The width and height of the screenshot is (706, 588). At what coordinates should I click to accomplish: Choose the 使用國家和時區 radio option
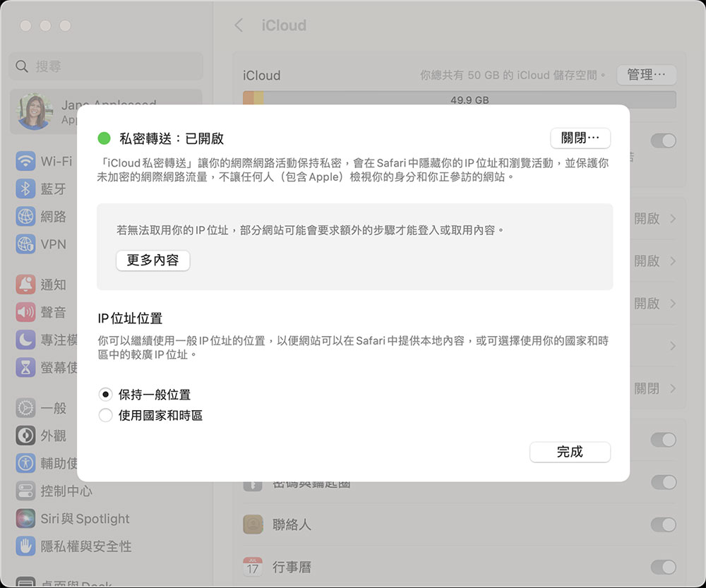click(106, 416)
